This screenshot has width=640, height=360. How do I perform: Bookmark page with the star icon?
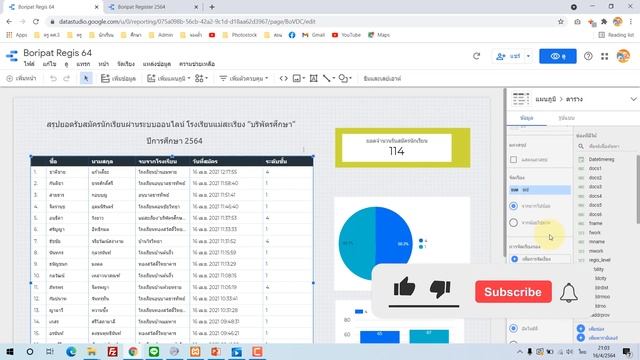pyautogui.click(x=561, y=22)
